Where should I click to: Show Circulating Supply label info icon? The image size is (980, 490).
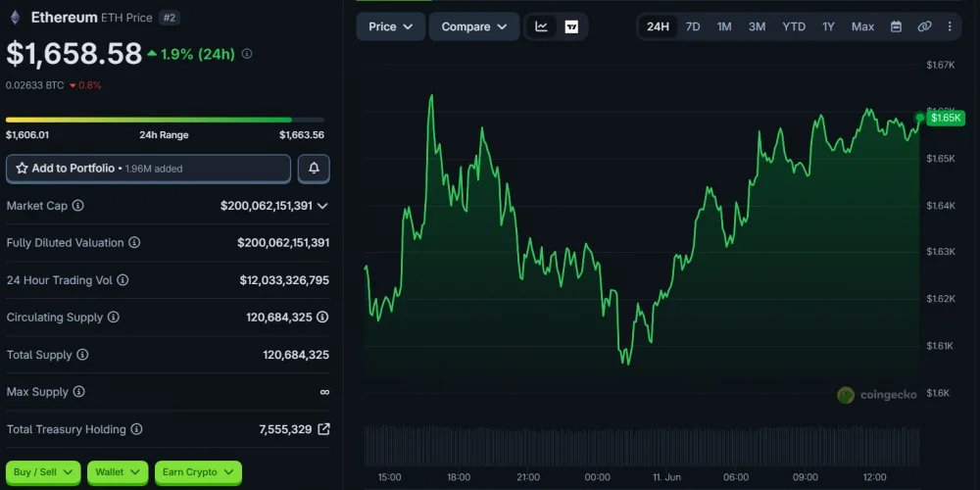pos(113,318)
